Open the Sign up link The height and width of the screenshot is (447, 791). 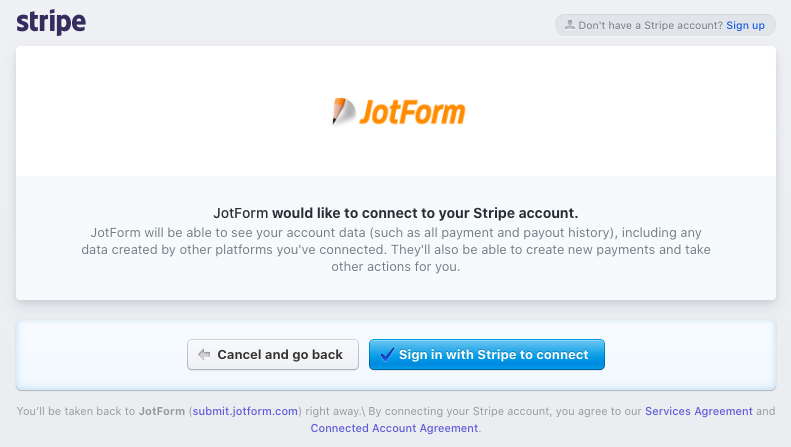coord(745,25)
